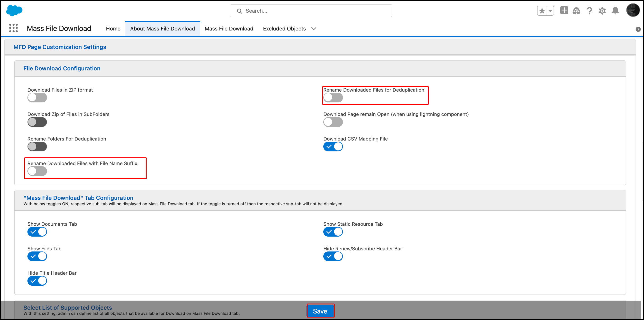The image size is (644, 320).
Task: Toggle Rename Downloaded Files with File Name Suffix
Action: tap(37, 171)
